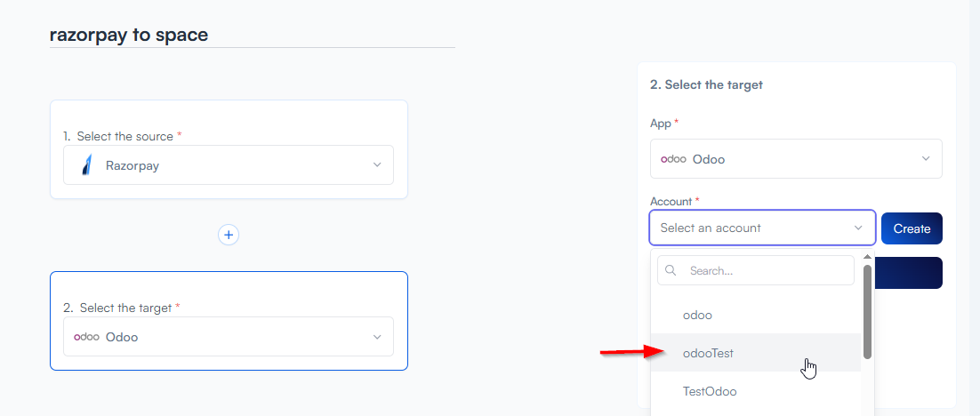Click the Odoo logo in App field
Viewport: 980px width, 416px height.
tap(673, 159)
